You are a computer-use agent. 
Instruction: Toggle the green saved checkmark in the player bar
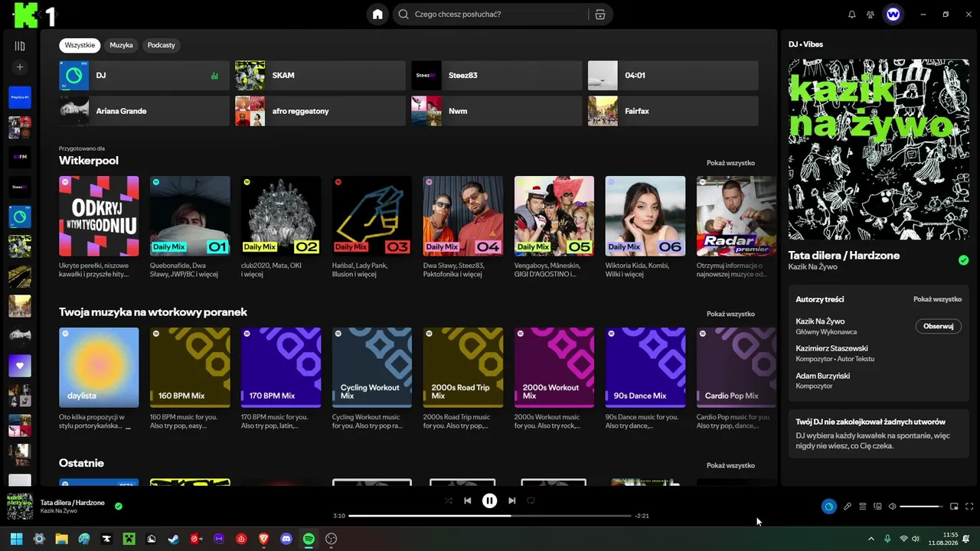click(119, 506)
